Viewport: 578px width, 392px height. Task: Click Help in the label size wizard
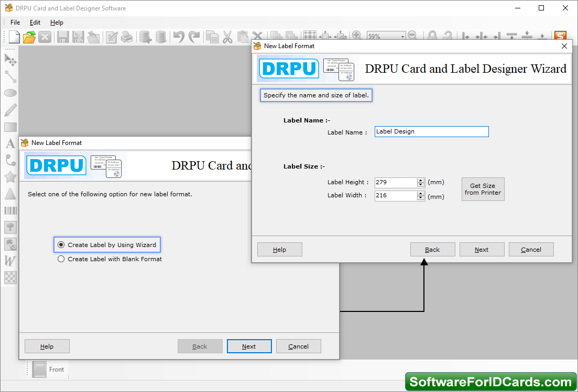(x=280, y=250)
